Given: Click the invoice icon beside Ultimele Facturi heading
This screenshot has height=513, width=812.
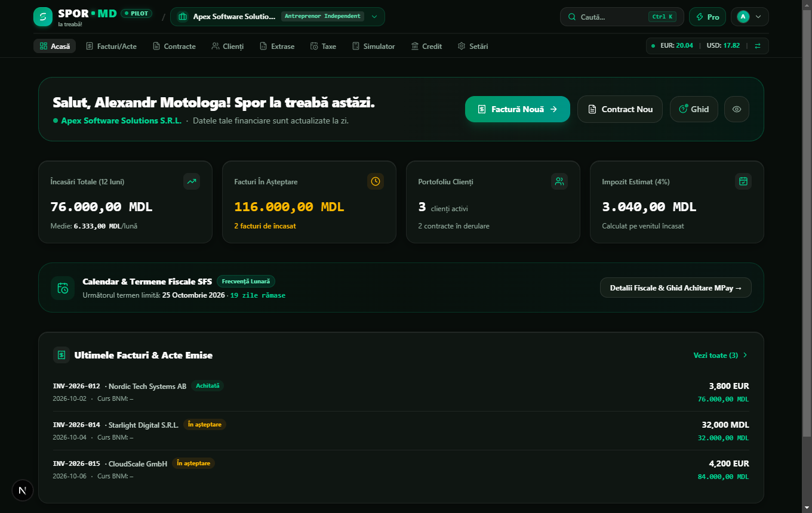Looking at the screenshot, I should pyautogui.click(x=61, y=355).
